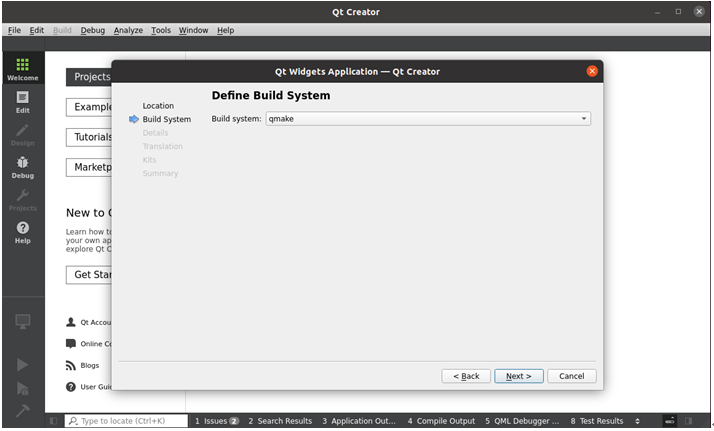Open Debug mode in sidebar

click(23, 167)
